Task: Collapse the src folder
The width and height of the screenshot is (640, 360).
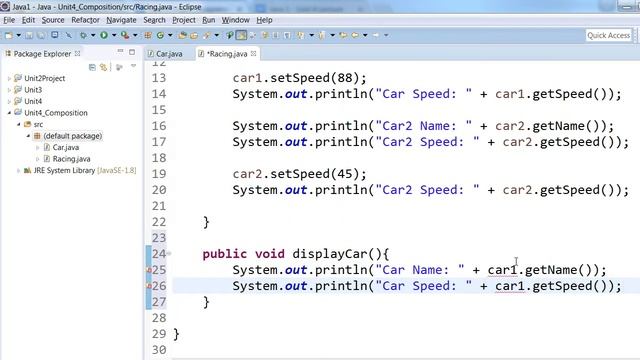Action: [x=19, y=124]
